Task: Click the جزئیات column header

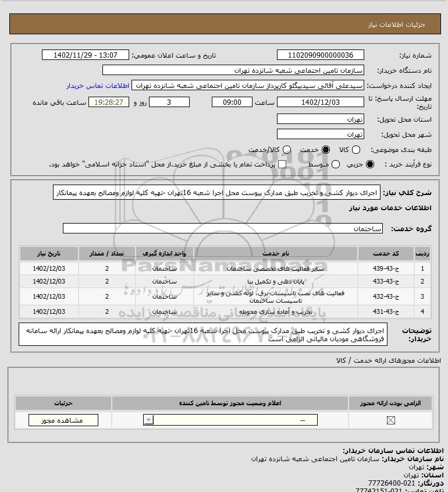Action: pos(63,403)
